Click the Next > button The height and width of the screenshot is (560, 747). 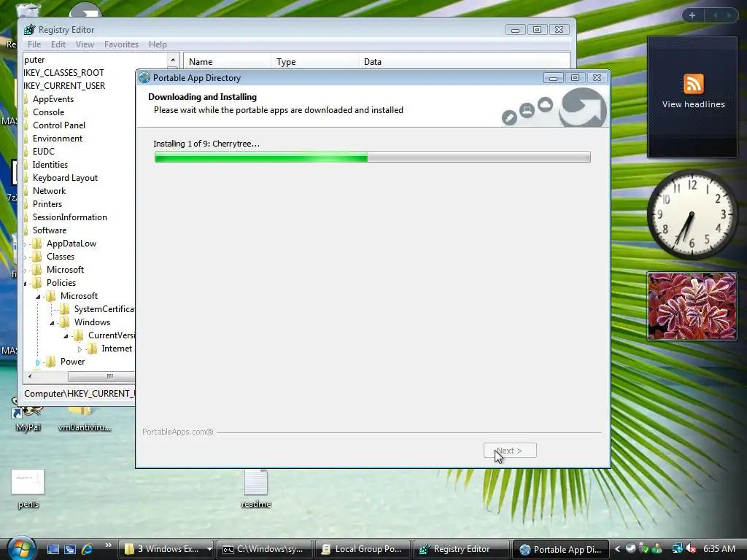[510, 451]
